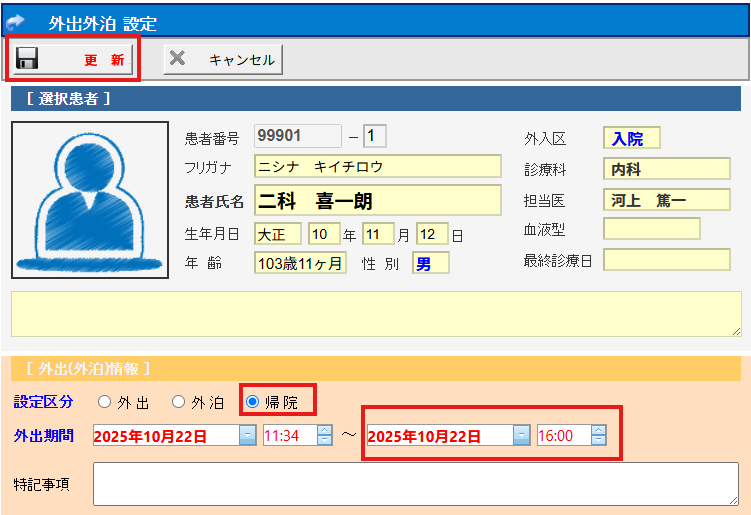
Task: Click the 担当医 field showing 河上 篤一
Action: 666,200
